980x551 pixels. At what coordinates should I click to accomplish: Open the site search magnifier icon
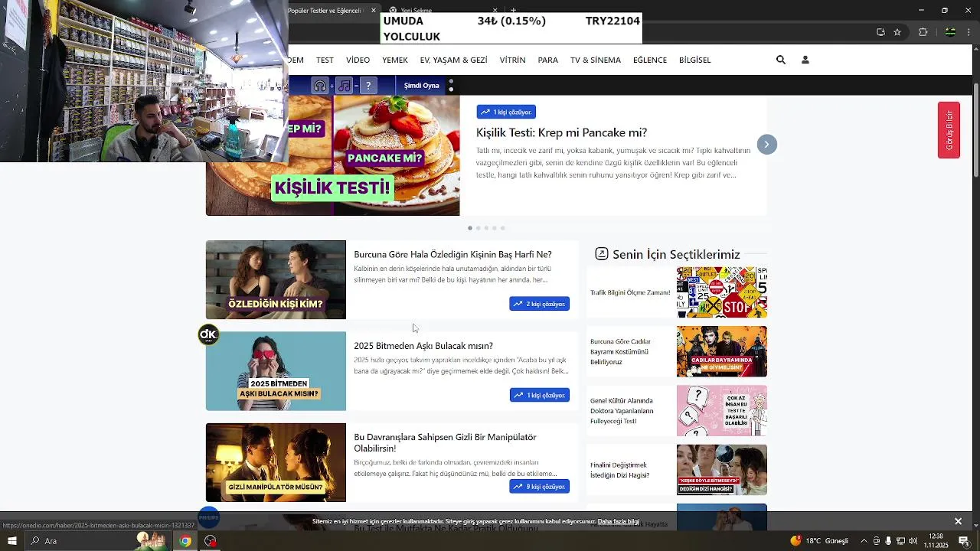pyautogui.click(x=780, y=60)
